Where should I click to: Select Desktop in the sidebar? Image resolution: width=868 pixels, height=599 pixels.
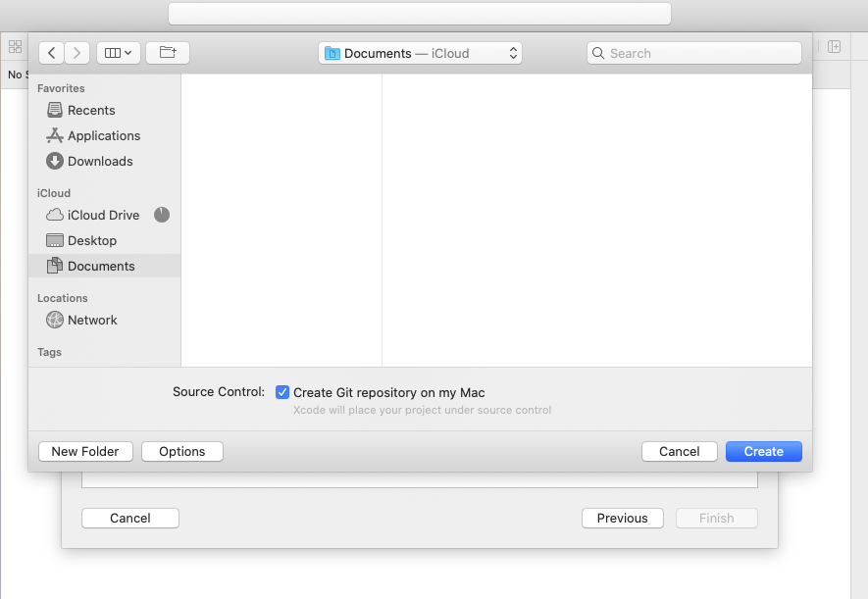(104, 240)
